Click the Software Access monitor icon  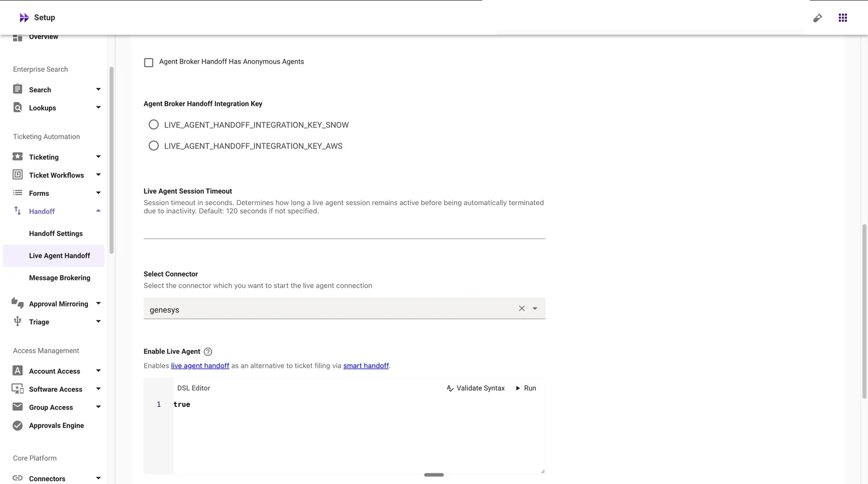18,389
